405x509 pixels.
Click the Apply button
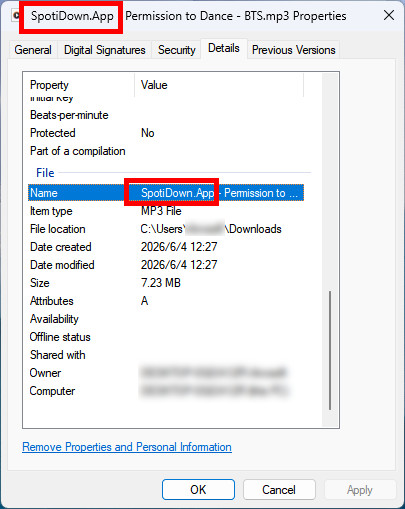pyautogui.click(x=360, y=489)
